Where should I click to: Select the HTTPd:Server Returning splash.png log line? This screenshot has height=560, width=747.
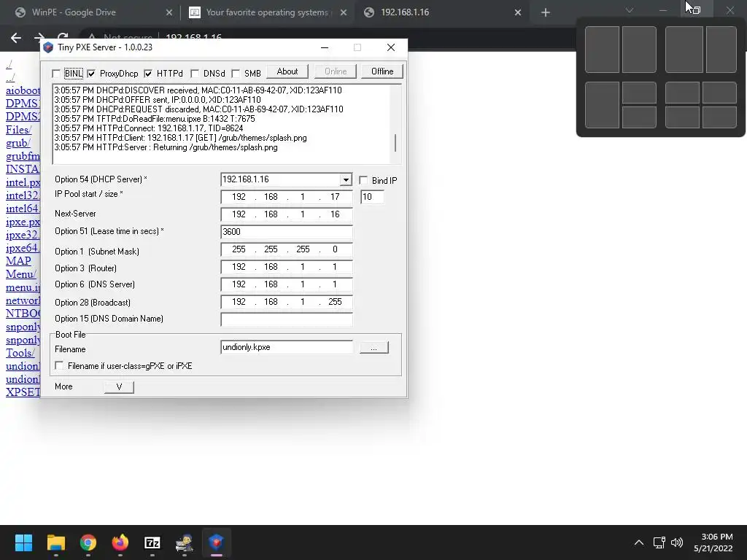pos(166,147)
